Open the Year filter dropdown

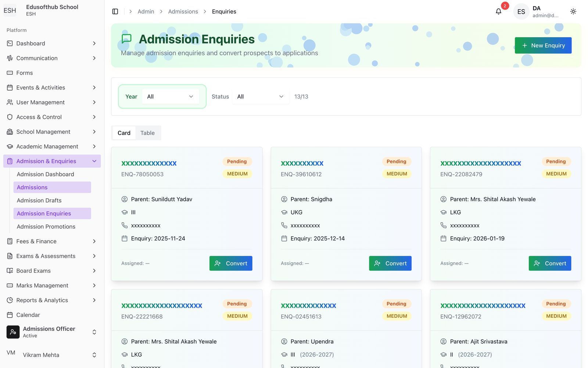(171, 96)
